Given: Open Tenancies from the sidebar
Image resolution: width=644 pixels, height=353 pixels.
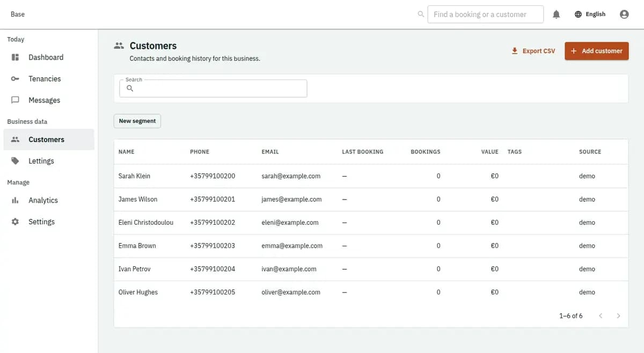Looking at the screenshot, I should tap(49, 79).
